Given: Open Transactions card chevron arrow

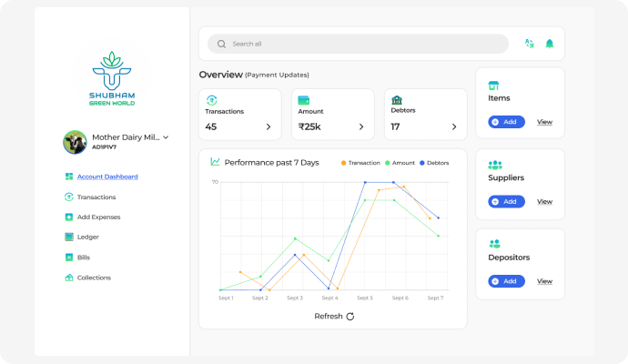Looking at the screenshot, I should point(268,127).
